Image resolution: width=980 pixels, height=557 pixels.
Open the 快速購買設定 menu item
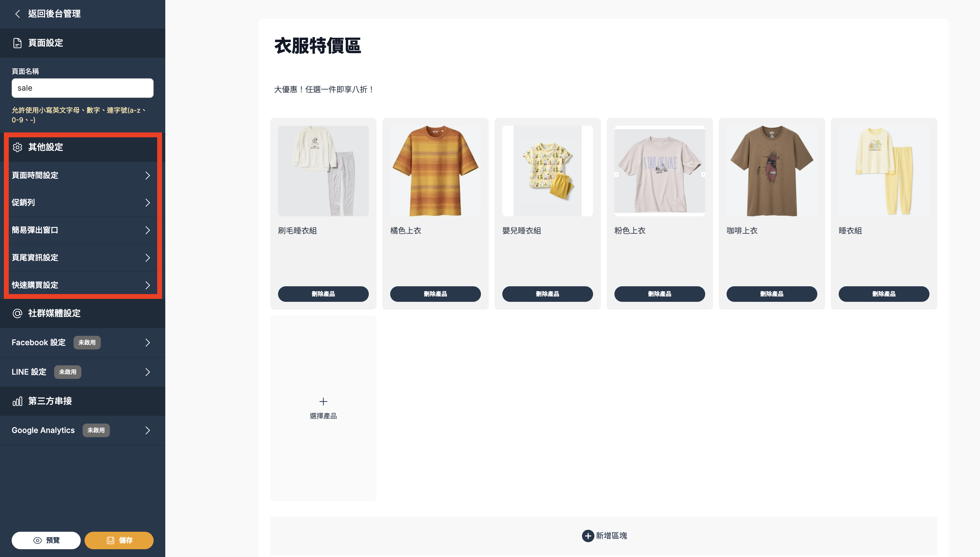[x=82, y=285]
